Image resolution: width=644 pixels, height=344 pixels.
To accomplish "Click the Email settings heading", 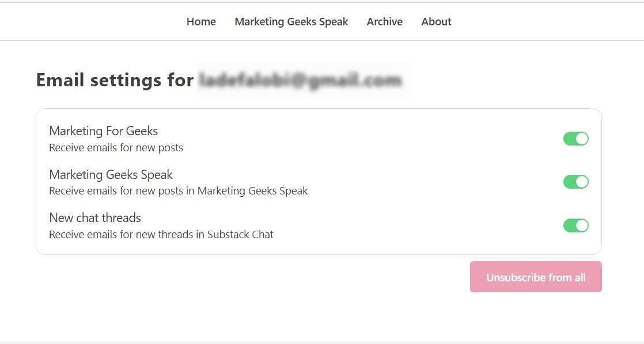I will point(114,79).
